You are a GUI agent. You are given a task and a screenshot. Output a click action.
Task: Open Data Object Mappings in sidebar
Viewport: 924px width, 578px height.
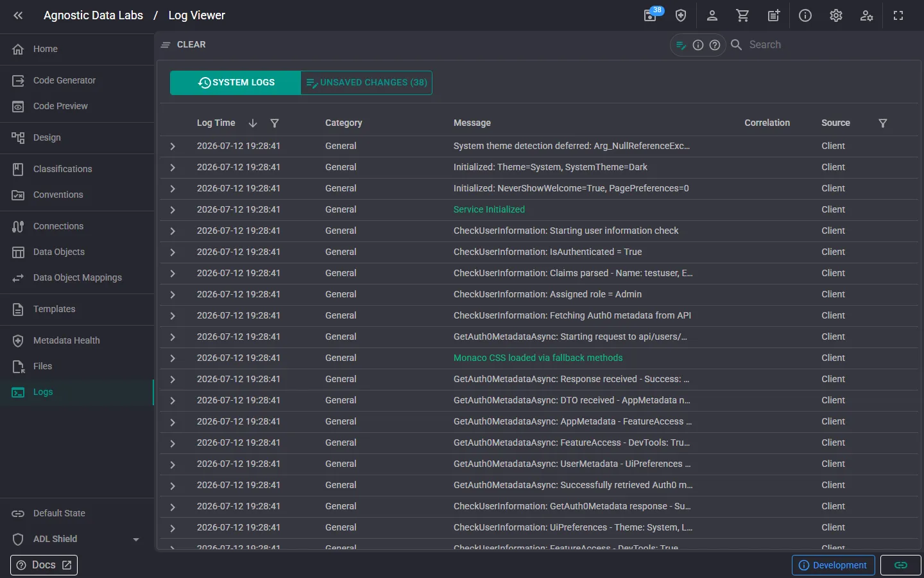coord(77,277)
